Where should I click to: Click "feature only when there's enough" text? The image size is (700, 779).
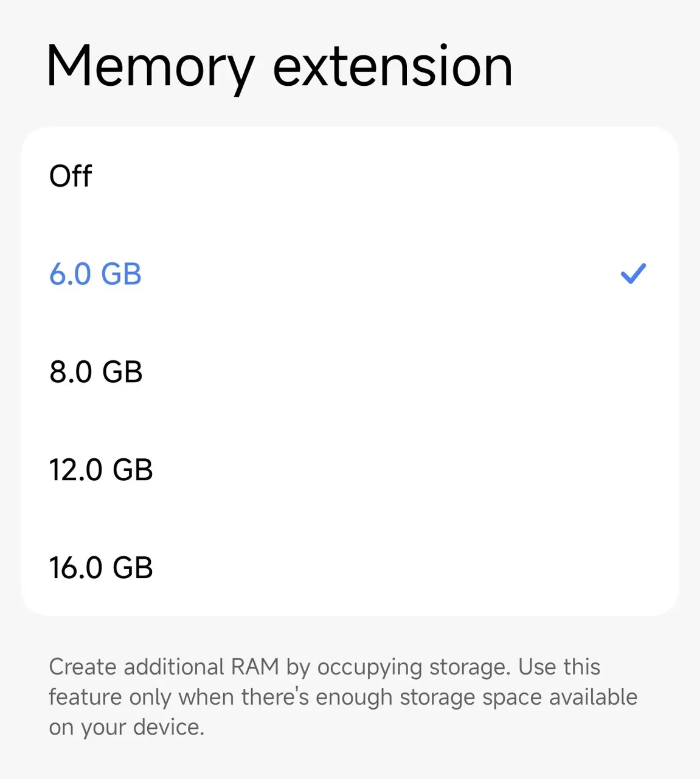point(221,697)
